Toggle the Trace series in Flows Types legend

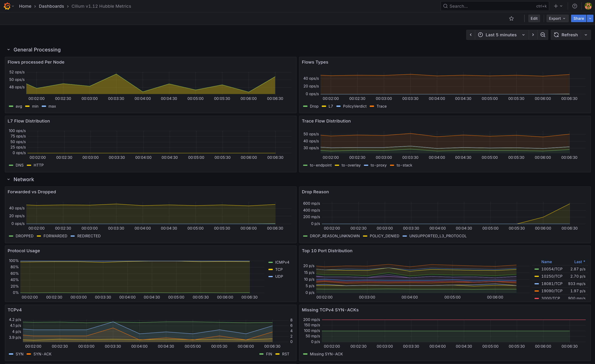pyautogui.click(x=381, y=106)
